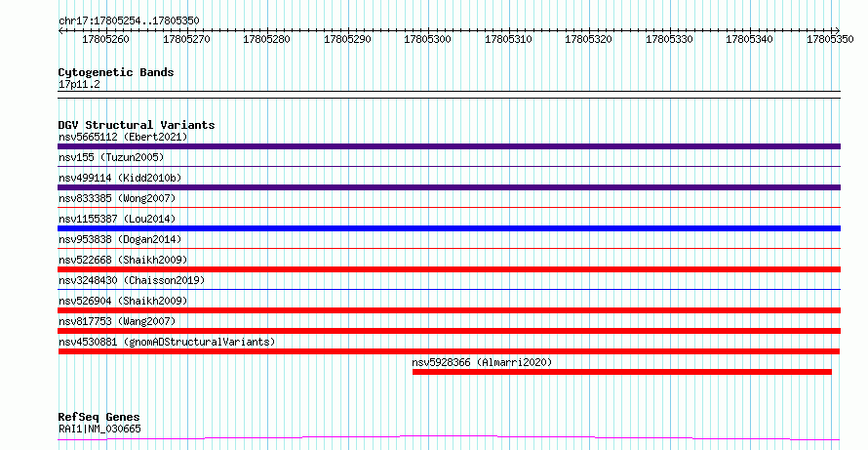Click the thin red line under nsv953838
868x450 pixels.
pyautogui.click(x=449, y=248)
